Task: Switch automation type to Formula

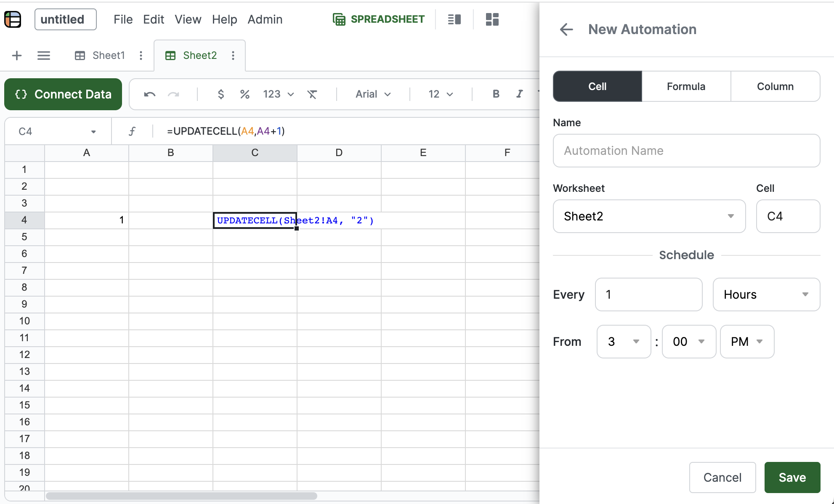Action: click(x=686, y=86)
